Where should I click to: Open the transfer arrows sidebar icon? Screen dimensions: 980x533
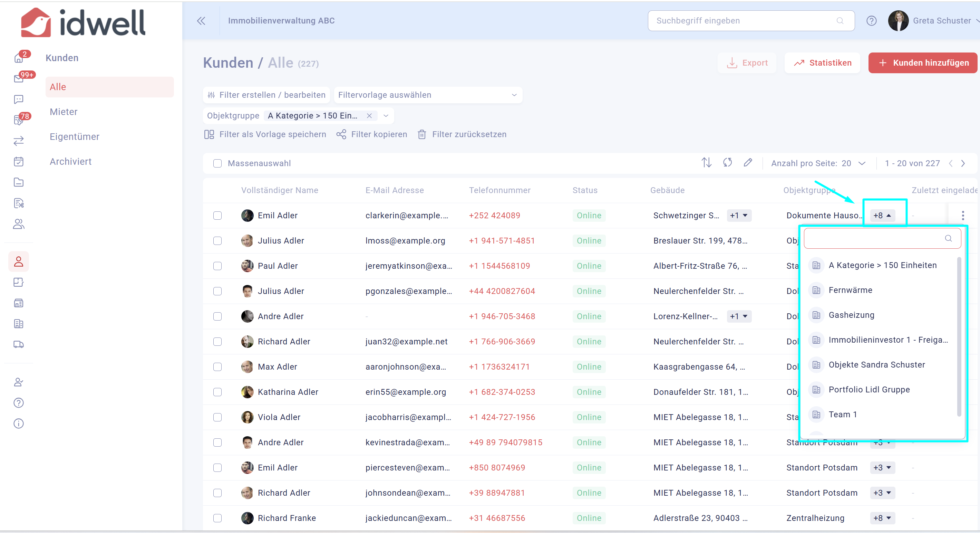coord(18,141)
